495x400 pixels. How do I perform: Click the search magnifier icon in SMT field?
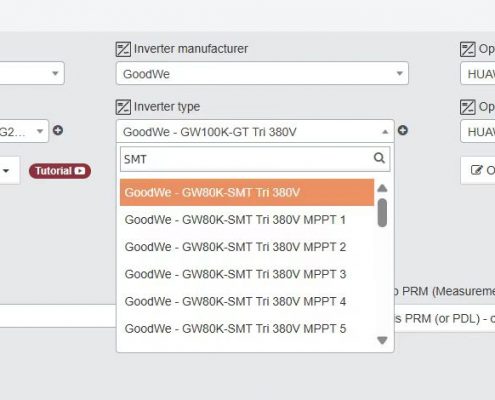click(379, 158)
